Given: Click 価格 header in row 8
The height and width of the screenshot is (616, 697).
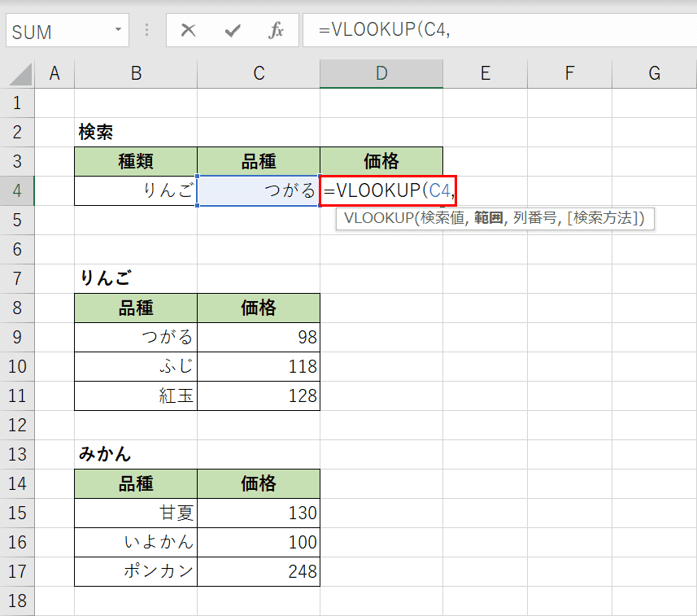Looking at the screenshot, I should [x=259, y=308].
